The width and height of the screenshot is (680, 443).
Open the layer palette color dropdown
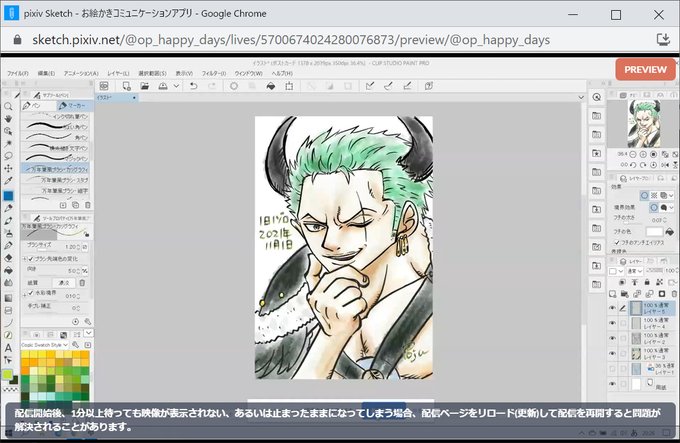tap(616, 271)
